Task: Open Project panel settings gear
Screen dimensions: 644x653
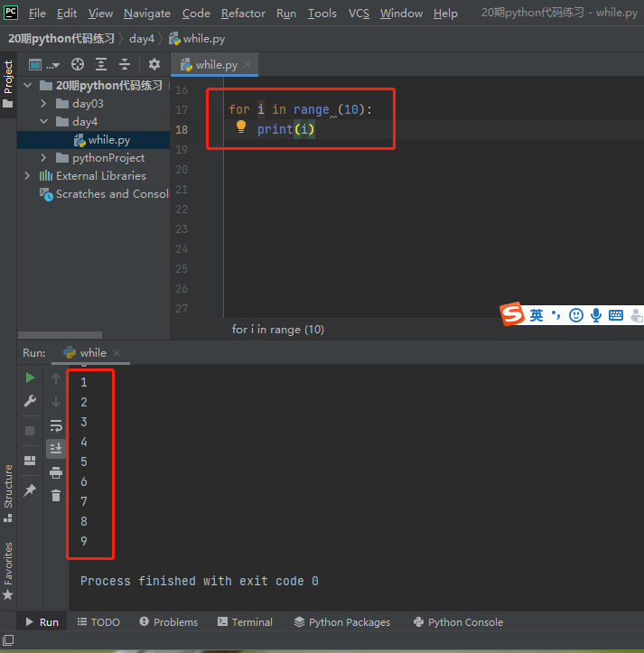Action: (x=154, y=64)
